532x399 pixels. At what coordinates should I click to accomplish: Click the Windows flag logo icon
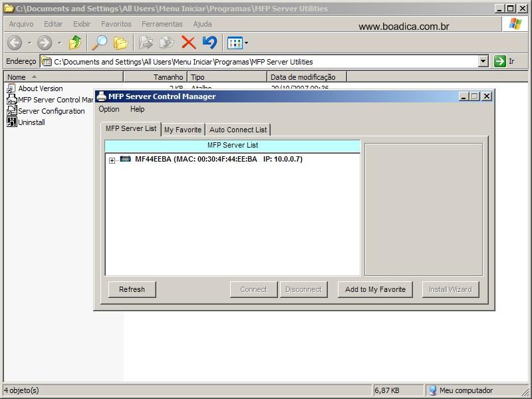[515, 24]
